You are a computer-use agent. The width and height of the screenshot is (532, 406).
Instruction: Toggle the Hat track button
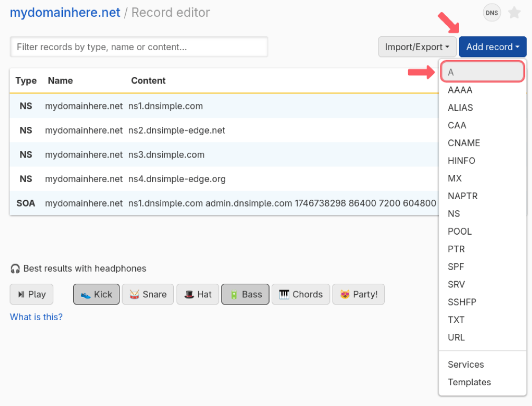198,294
